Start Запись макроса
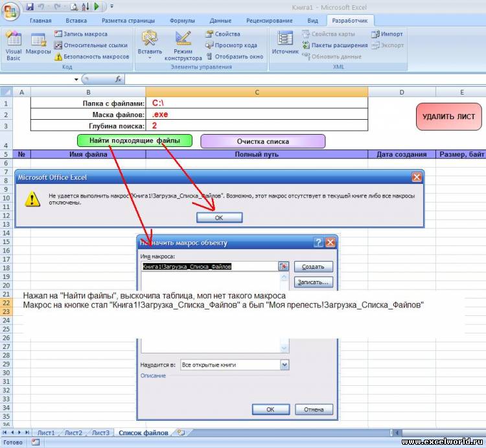Viewport: 486px width, 448px height. [81, 34]
